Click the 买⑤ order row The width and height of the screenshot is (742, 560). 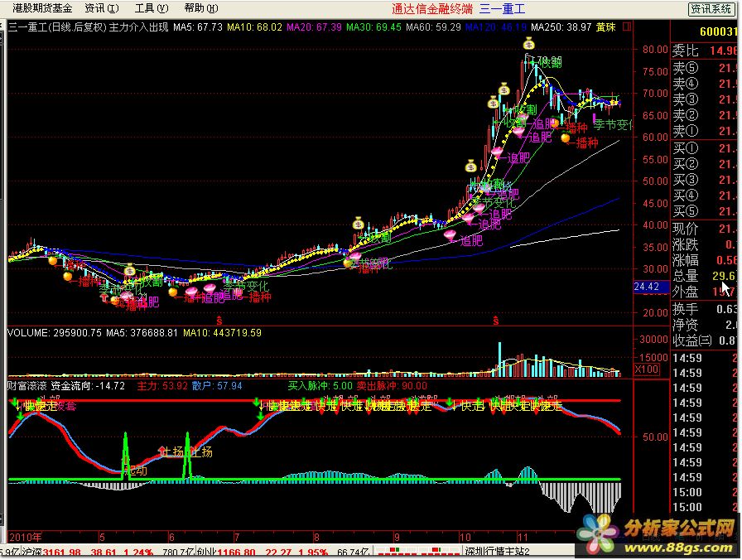(704, 210)
